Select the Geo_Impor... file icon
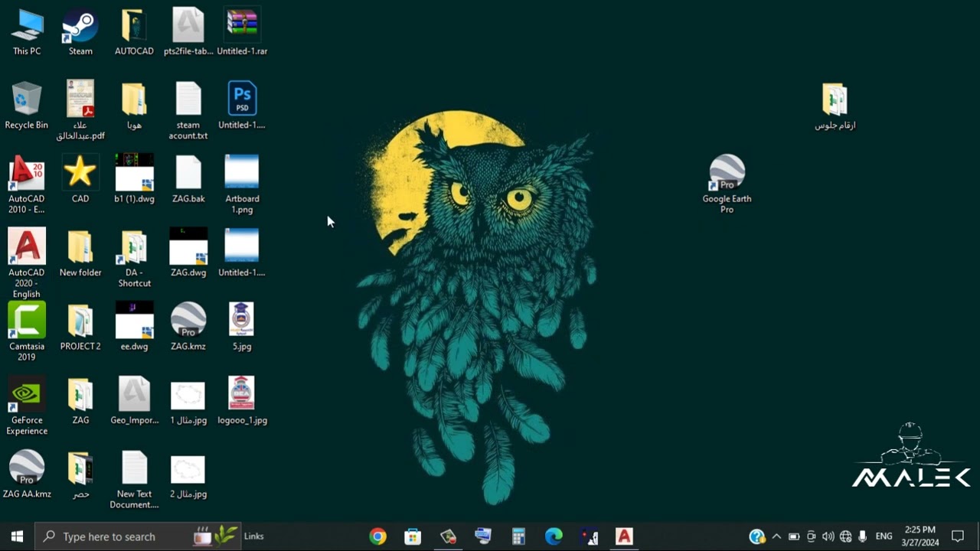Viewport: 980px width, 551px height. [x=134, y=401]
